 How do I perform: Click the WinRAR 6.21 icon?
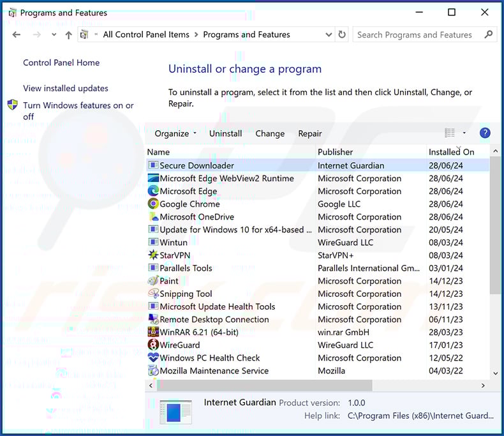coord(153,332)
